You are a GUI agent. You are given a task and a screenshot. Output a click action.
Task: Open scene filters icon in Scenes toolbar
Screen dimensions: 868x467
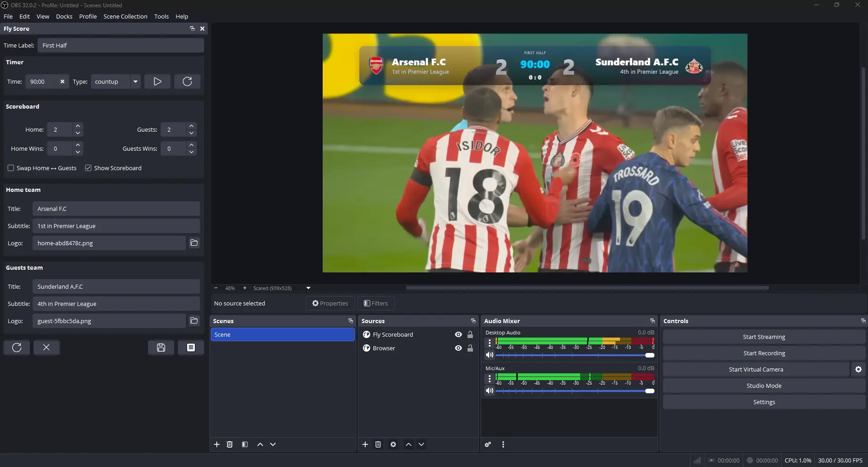pyautogui.click(x=244, y=444)
